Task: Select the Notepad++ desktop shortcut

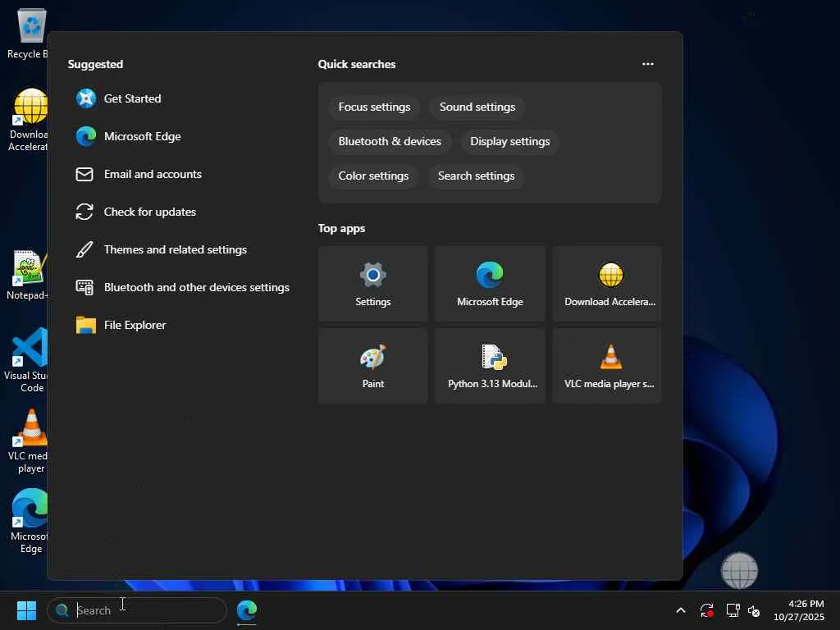Action: tap(27, 275)
